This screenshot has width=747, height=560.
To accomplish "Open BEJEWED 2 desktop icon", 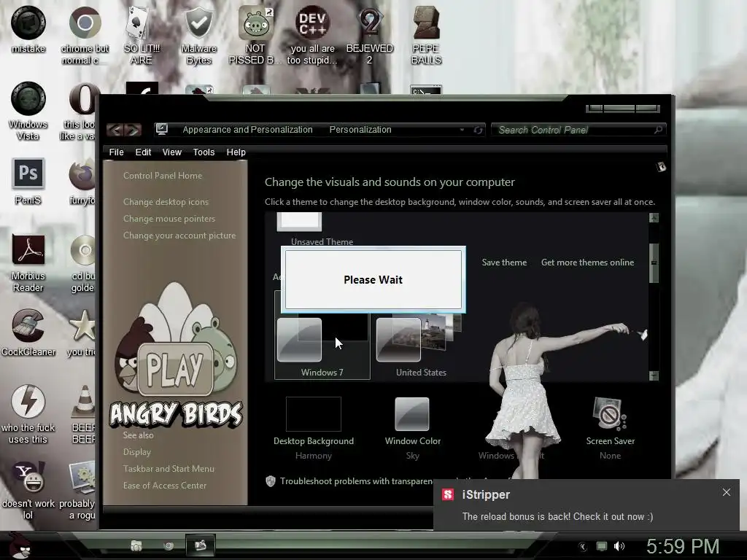I will pos(369,35).
